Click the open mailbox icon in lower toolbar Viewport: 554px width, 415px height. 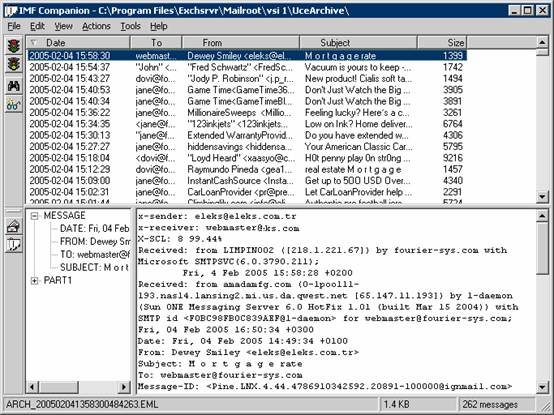click(x=14, y=226)
